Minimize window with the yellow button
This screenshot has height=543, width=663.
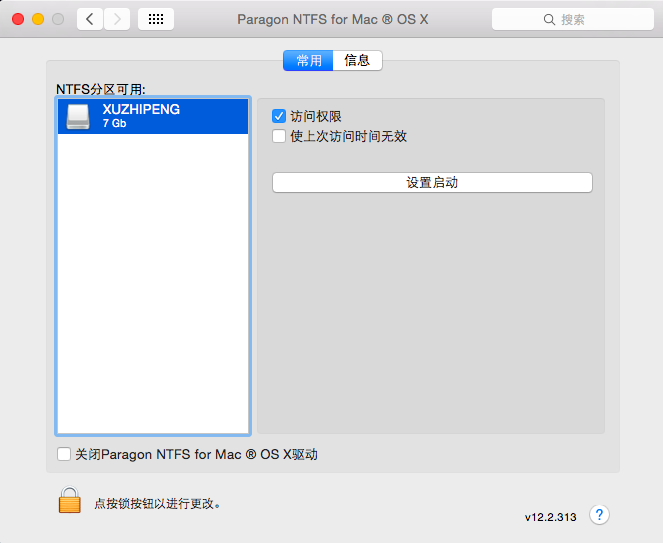tap(38, 19)
